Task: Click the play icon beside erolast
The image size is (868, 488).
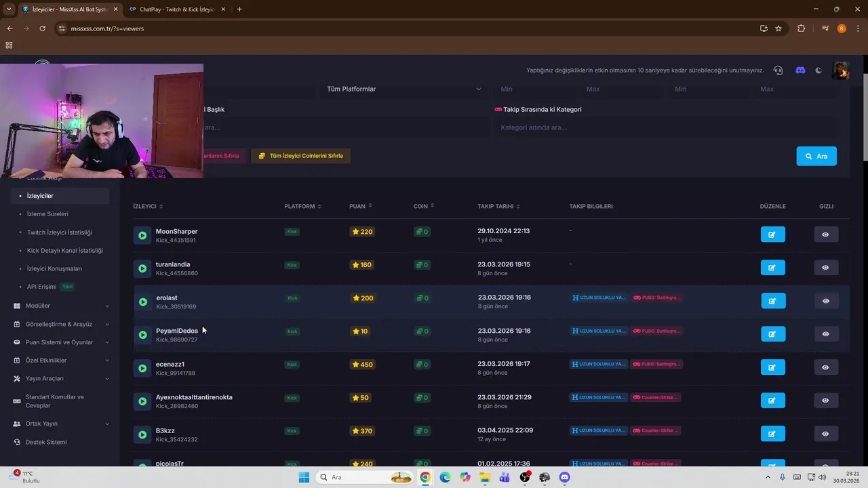Action: point(142,302)
